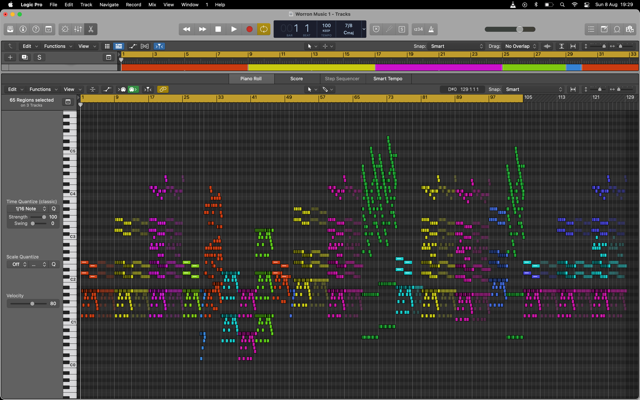
Task: Toggle green MIDI Out button
Action: click(x=133, y=89)
